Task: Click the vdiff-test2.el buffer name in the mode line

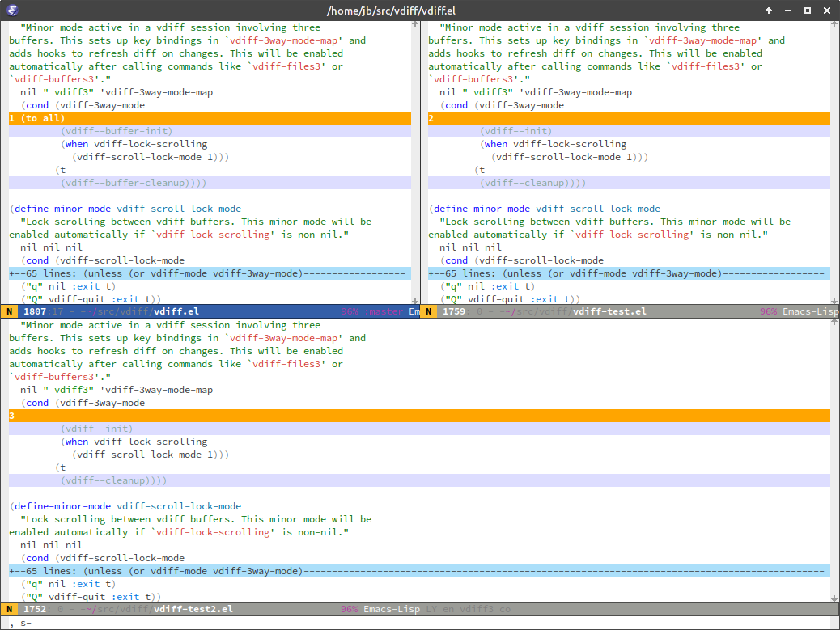Action: coord(193,609)
